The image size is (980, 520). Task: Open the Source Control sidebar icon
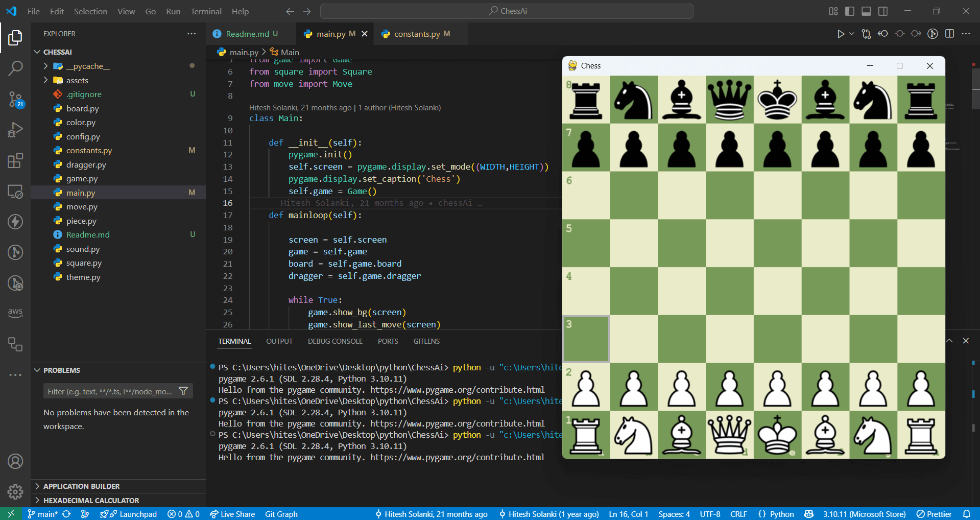[x=15, y=100]
